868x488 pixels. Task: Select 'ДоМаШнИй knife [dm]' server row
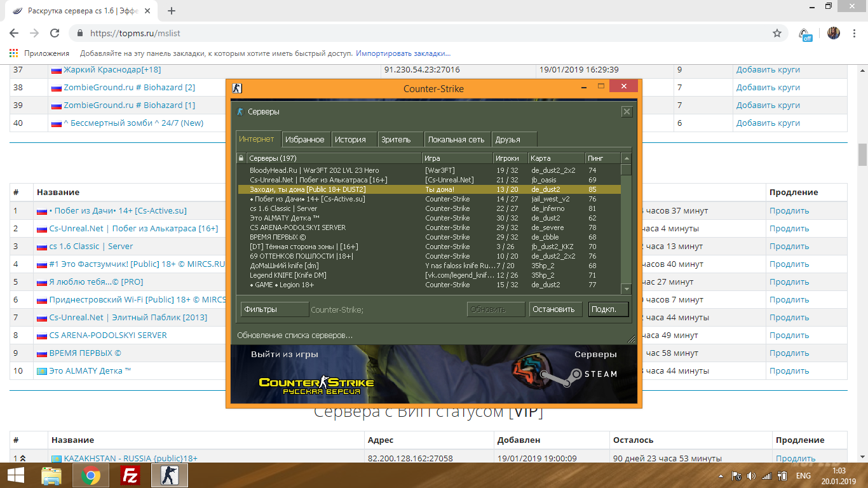pyautogui.click(x=429, y=266)
